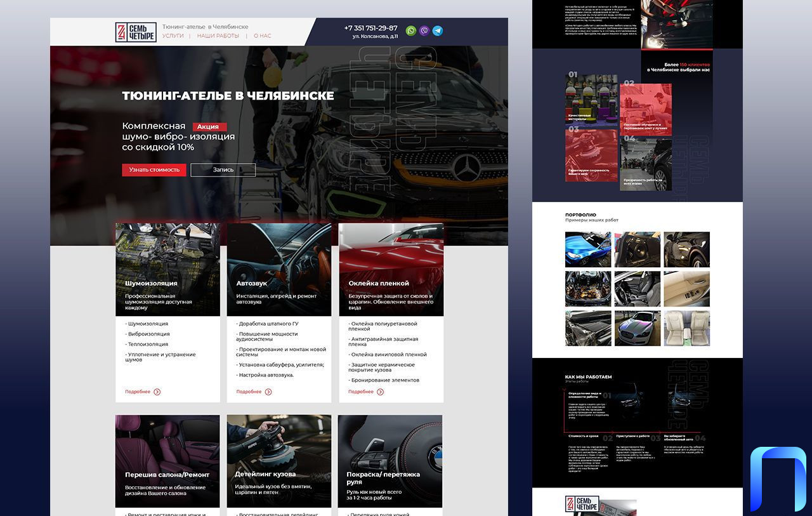Screen dimensions: 812x516
Task: Open the УСЛУГИ menu item
Action: [173, 36]
